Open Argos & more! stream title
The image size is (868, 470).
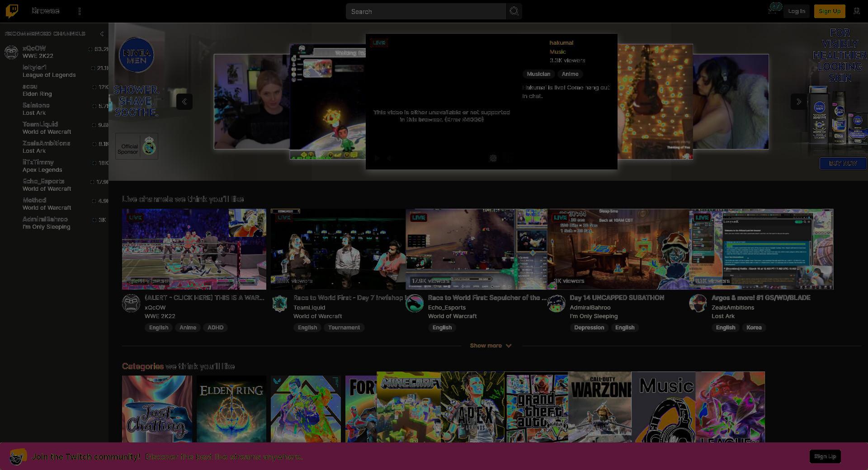[761, 298]
